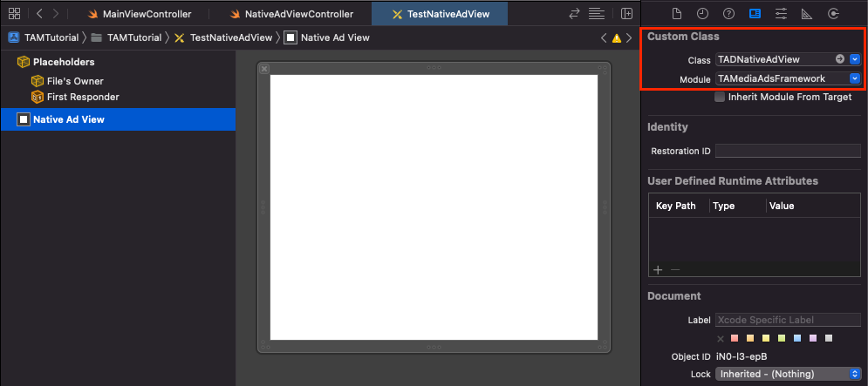Show the History inspector
Screen dimensions: 868x386
pos(702,14)
